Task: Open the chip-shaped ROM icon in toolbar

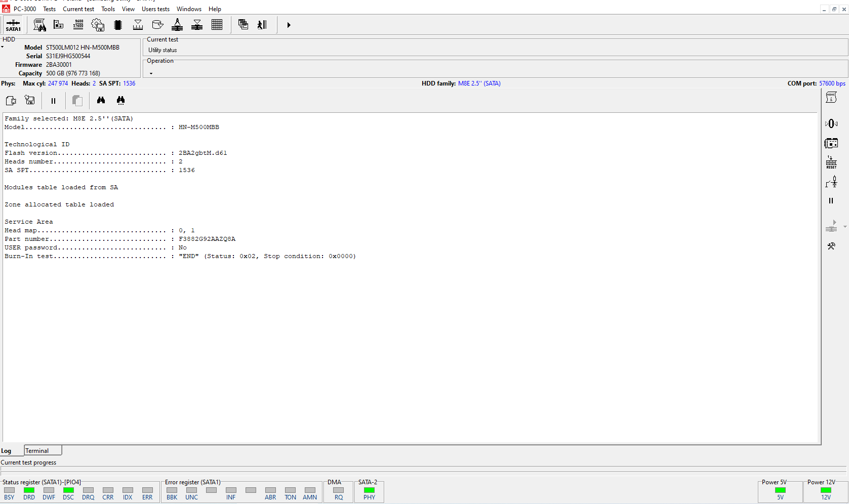Action: coord(118,25)
